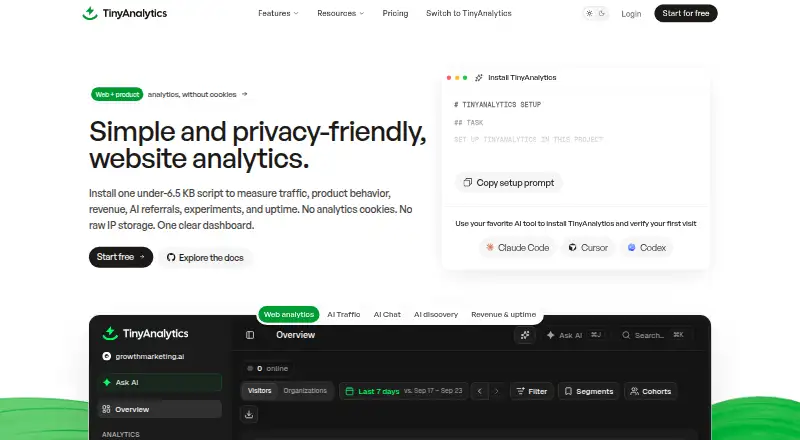Click the copy icon in setup prompt button
The width and height of the screenshot is (800, 440).
click(467, 182)
